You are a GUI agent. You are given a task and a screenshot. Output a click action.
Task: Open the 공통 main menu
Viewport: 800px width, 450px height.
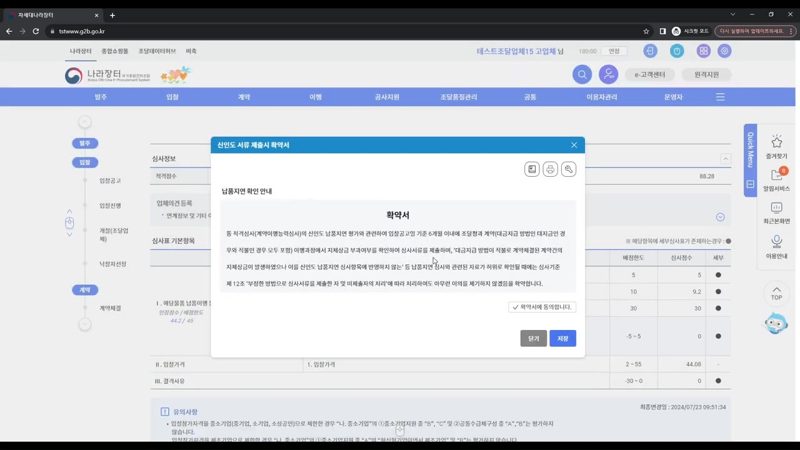pos(530,97)
